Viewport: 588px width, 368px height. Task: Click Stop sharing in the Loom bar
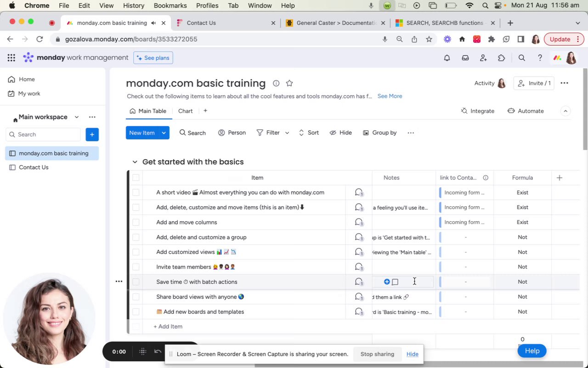[377, 354]
